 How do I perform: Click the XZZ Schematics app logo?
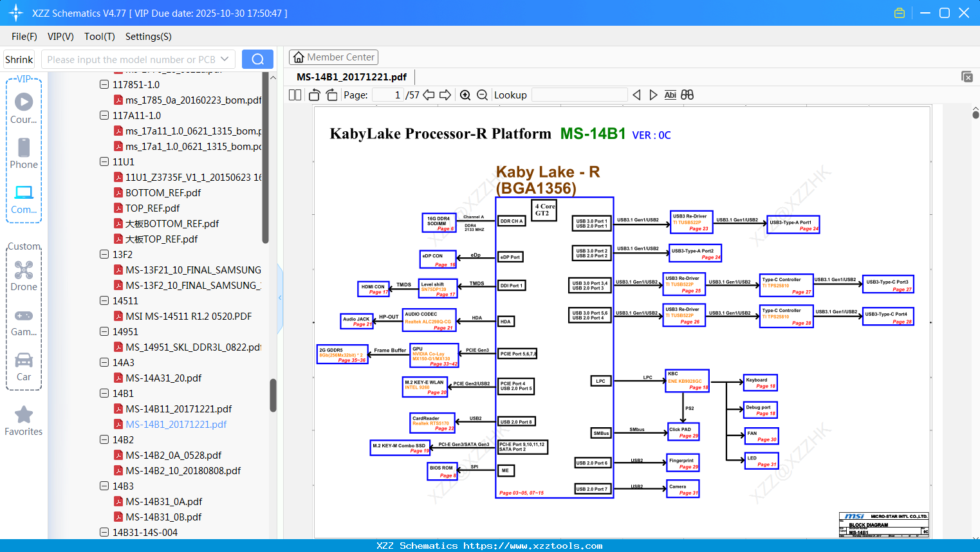16,13
